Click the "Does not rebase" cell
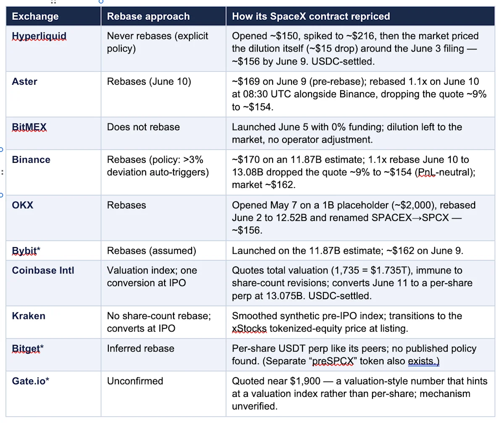This screenshot has width=504, height=428. pos(163,133)
